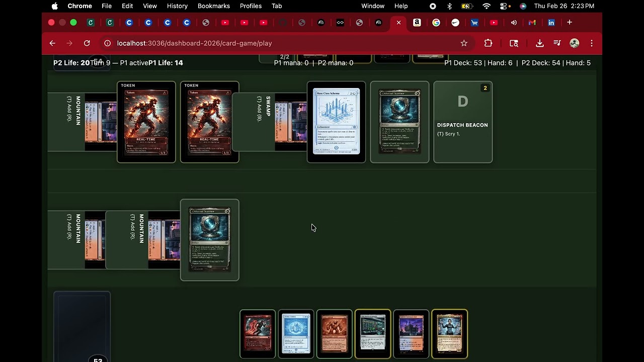Image resolution: width=644 pixels, height=362 pixels.
Task: Click P1's face-down deck pile
Action: tap(82, 326)
